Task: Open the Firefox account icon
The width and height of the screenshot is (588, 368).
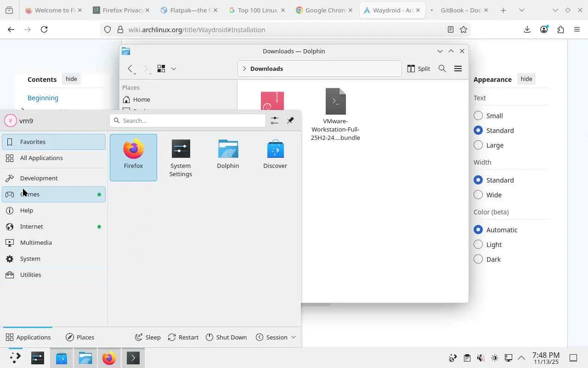Action: [544, 29]
